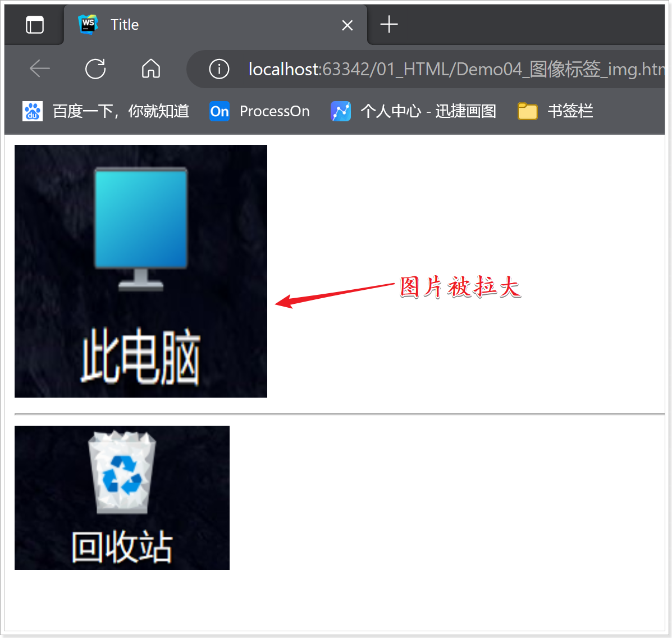
Task: Open the 百度一下，你就知道 bookmark
Action: coord(106,111)
